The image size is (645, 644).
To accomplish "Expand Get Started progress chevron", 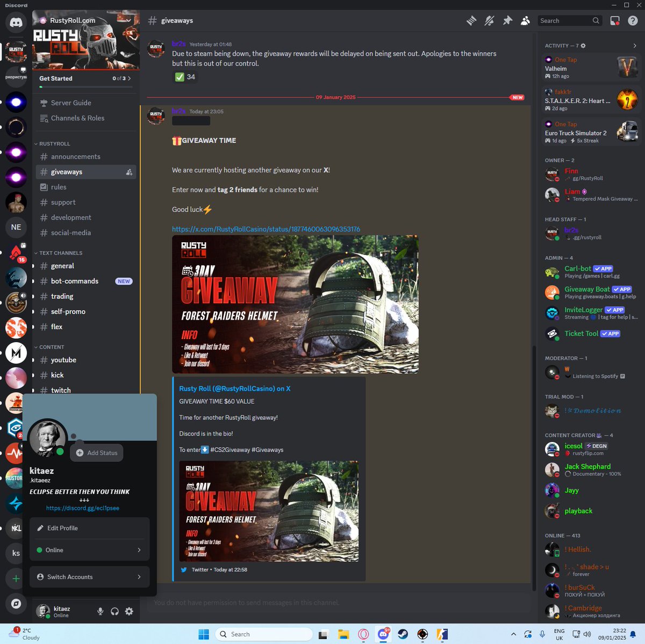I will click(x=129, y=78).
